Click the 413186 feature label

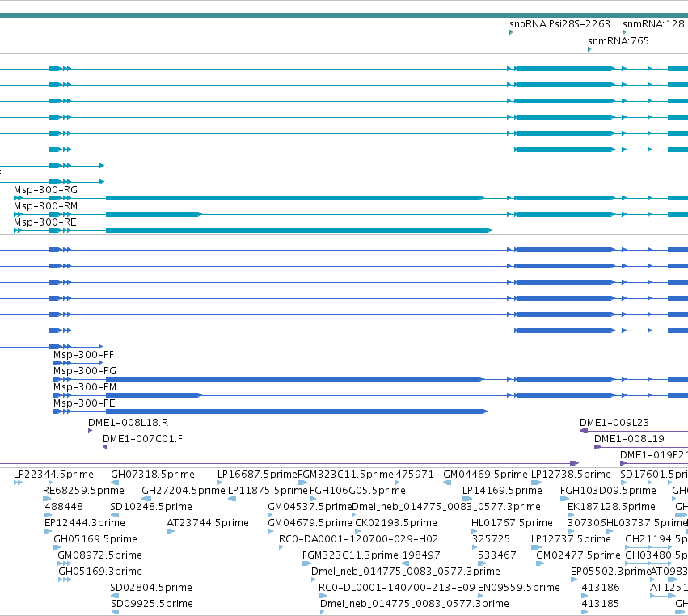pyautogui.click(x=600, y=589)
